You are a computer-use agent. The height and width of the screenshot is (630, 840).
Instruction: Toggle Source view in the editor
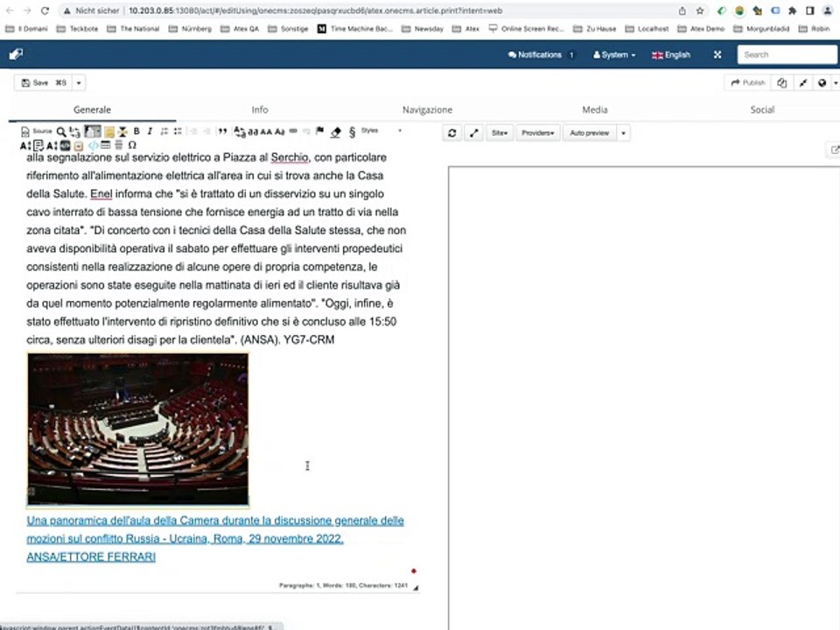point(37,131)
